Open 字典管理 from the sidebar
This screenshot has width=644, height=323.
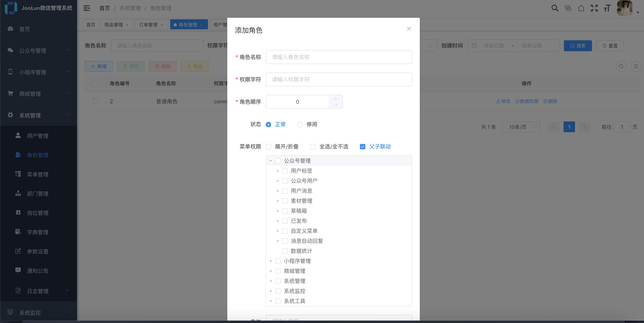click(x=38, y=232)
